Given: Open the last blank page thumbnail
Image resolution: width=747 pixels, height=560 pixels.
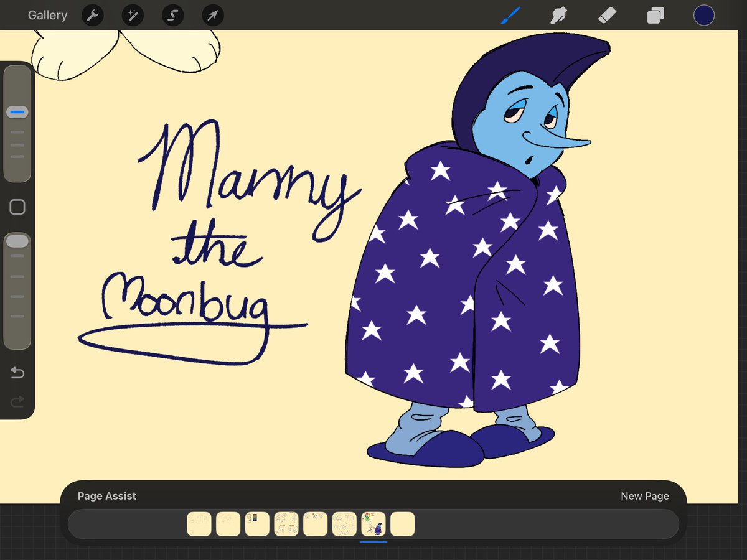Looking at the screenshot, I should point(403,524).
